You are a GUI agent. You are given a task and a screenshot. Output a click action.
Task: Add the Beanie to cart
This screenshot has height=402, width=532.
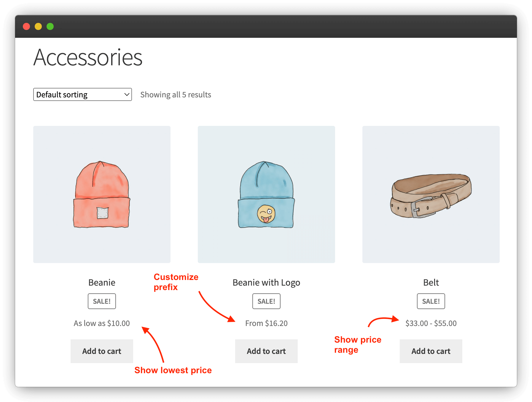coord(102,351)
